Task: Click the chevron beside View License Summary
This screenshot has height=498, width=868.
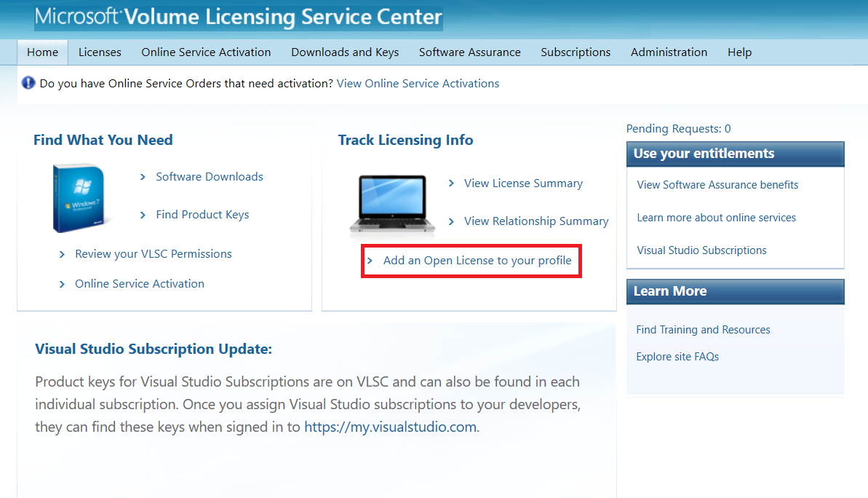Action: click(x=453, y=183)
